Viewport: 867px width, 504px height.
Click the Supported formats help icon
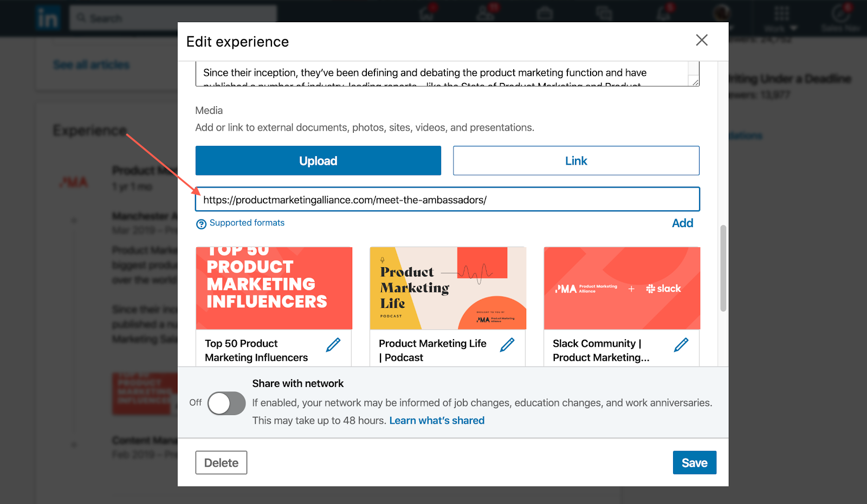[x=201, y=224]
